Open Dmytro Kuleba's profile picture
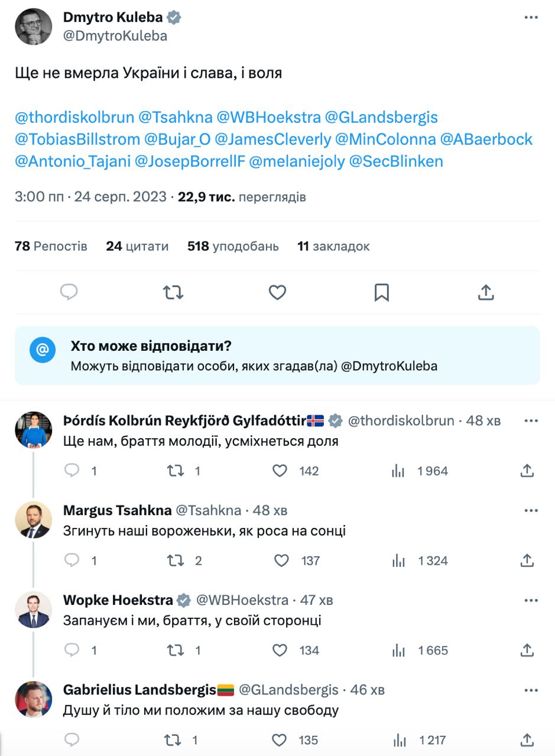The height and width of the screenshot is (756, 555). [x=33, y=27]
